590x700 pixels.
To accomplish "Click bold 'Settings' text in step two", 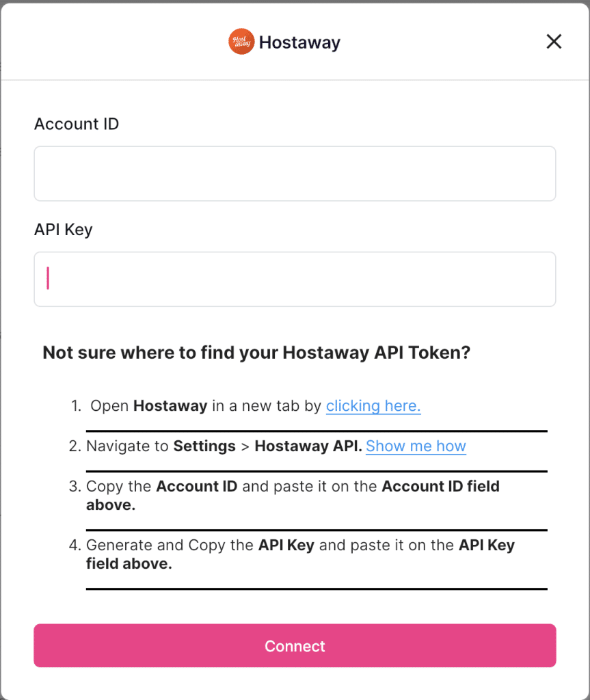I will coord(204,446).
